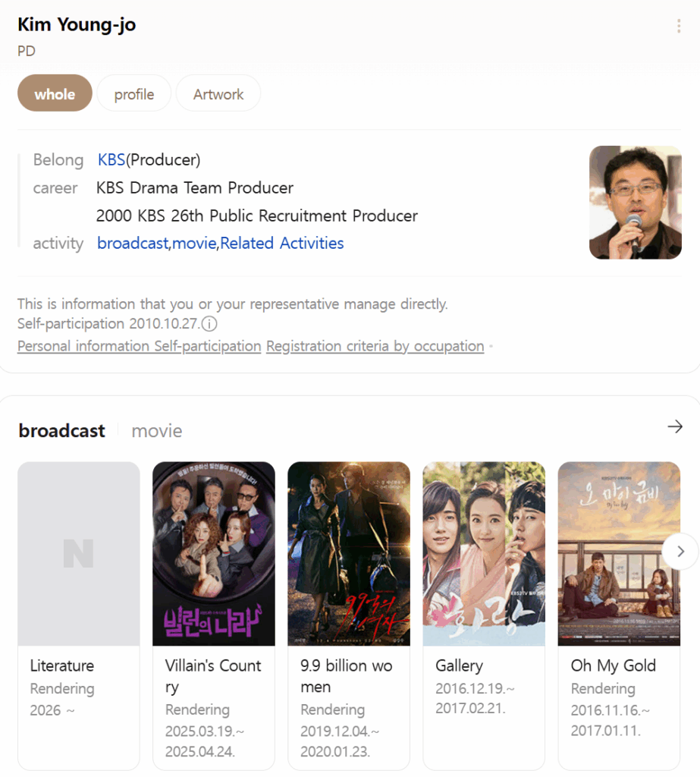This screenshot has width=700, height=777.
Task: Select the 'whole' tab
Action: (55, 94)
